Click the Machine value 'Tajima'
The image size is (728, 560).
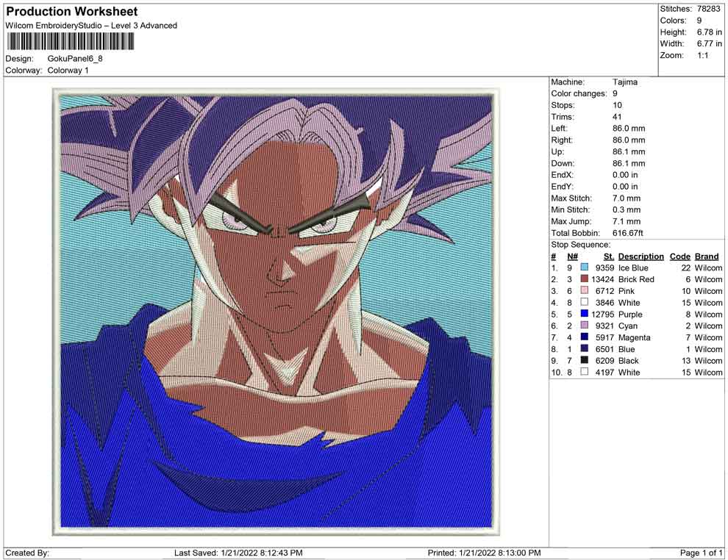tap(625, 82)
